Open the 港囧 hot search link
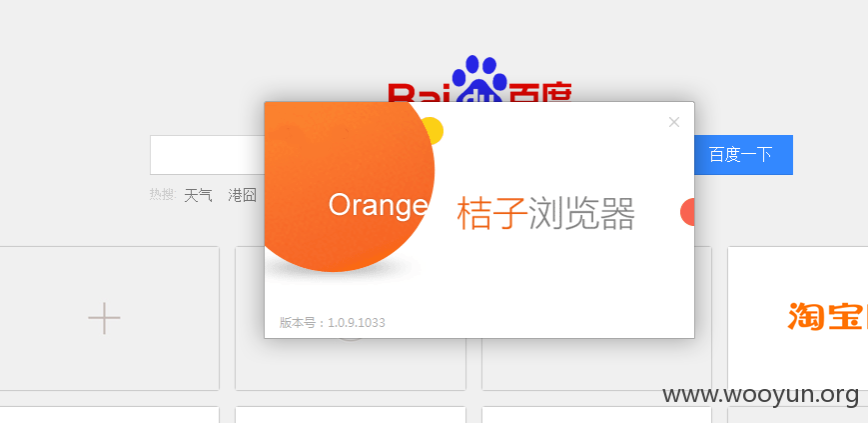 tap(243, 195)
